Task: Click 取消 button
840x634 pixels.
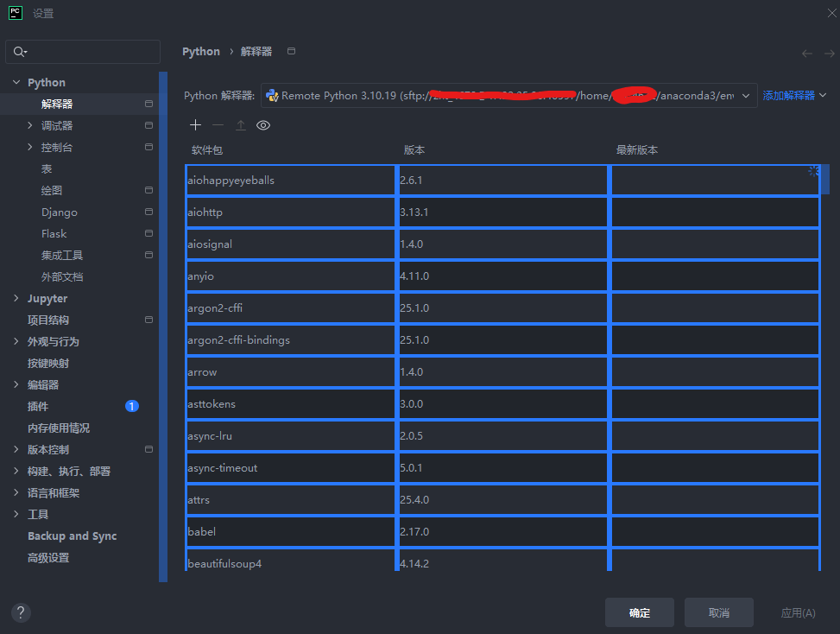Action: point(719,612)
